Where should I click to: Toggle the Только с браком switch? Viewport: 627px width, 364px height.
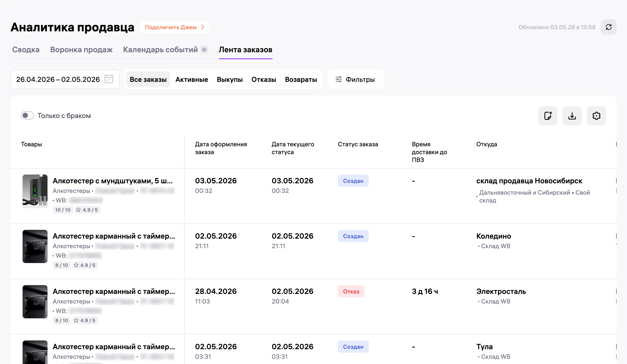[x=27, y=115]
